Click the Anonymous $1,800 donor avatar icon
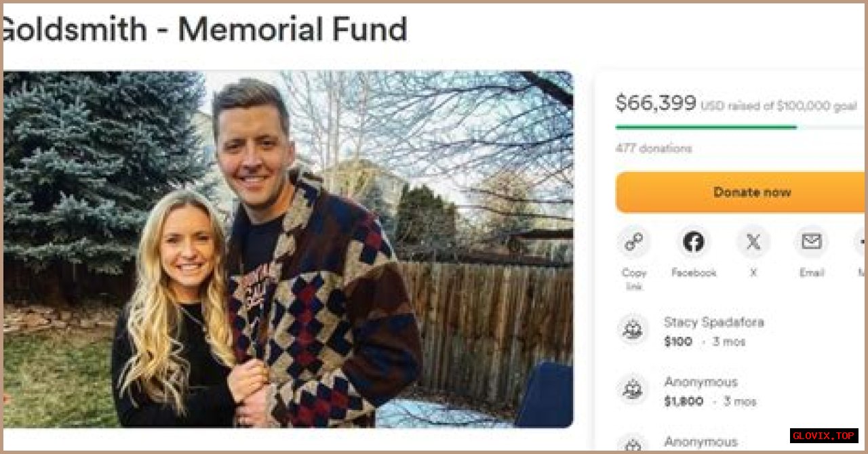 [x=633, y=390]
